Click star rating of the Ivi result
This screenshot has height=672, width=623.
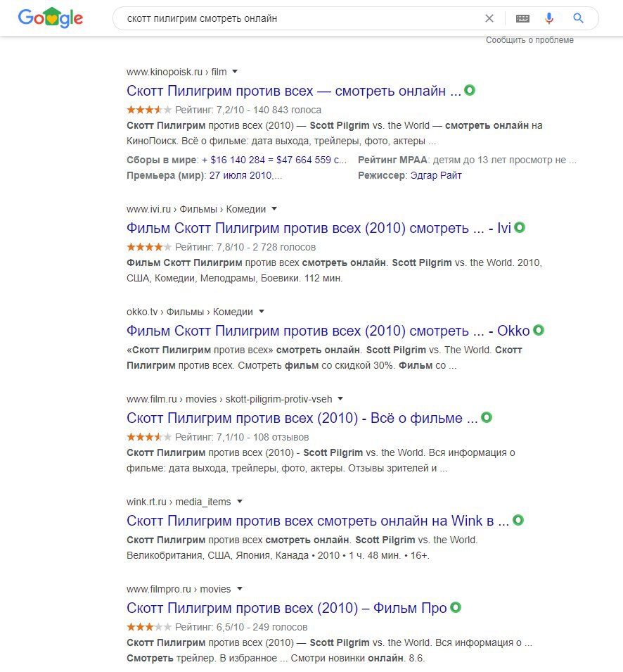(149, 247)
